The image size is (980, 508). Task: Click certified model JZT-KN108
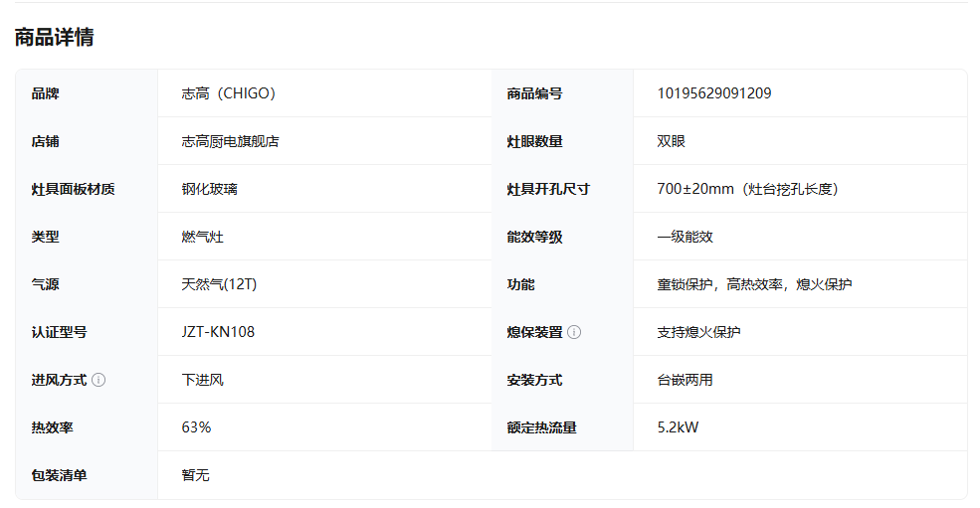(218, 332)
